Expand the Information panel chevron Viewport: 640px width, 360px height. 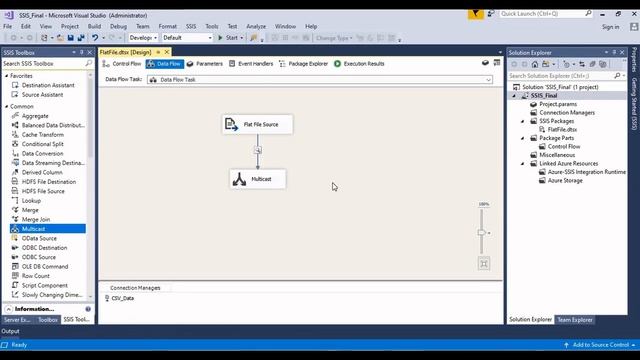coord(9,309)
